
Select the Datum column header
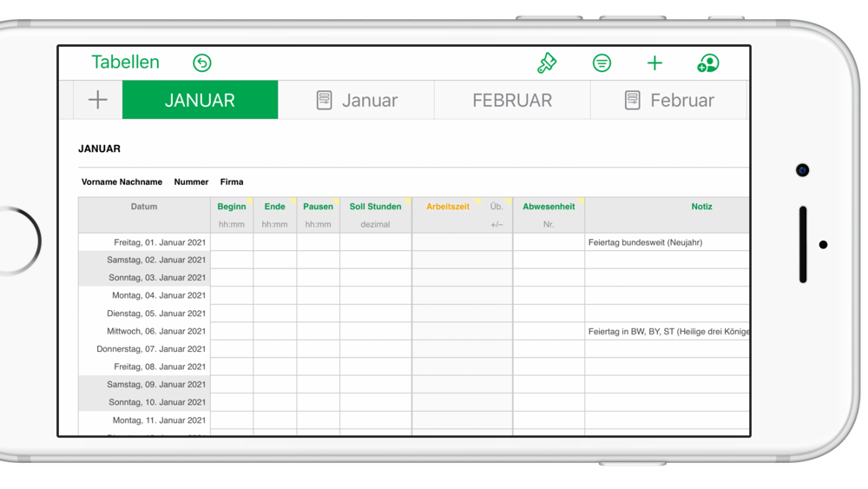[144, 207]
